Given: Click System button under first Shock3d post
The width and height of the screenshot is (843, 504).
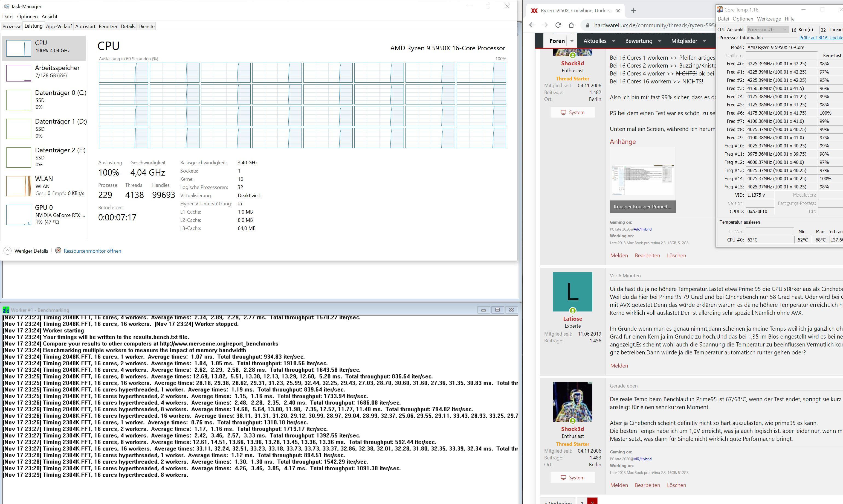Looking at the screenshot, I should coord(572,112).
